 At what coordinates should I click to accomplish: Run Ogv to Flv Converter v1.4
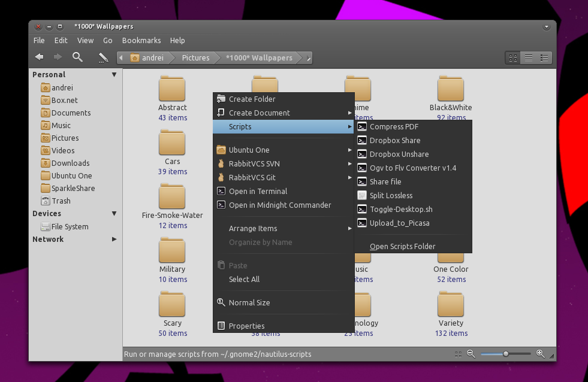[x=413, y=168]
